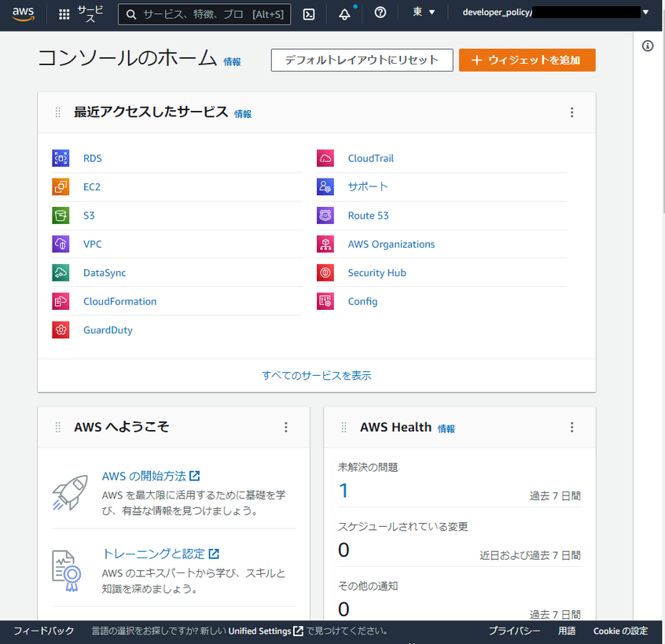Click the Route 53 service icon
The height and width of the screenshot is (644, 665).
click(x=325, y=215)
